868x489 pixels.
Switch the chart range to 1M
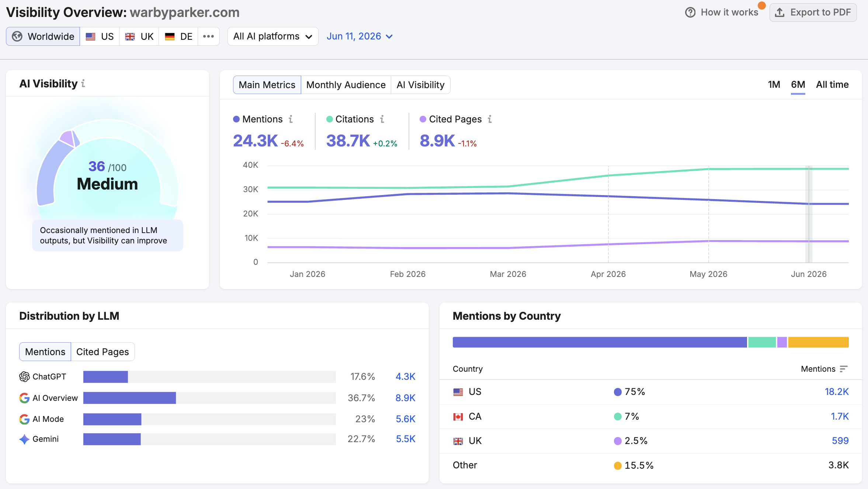pos(774,84)
